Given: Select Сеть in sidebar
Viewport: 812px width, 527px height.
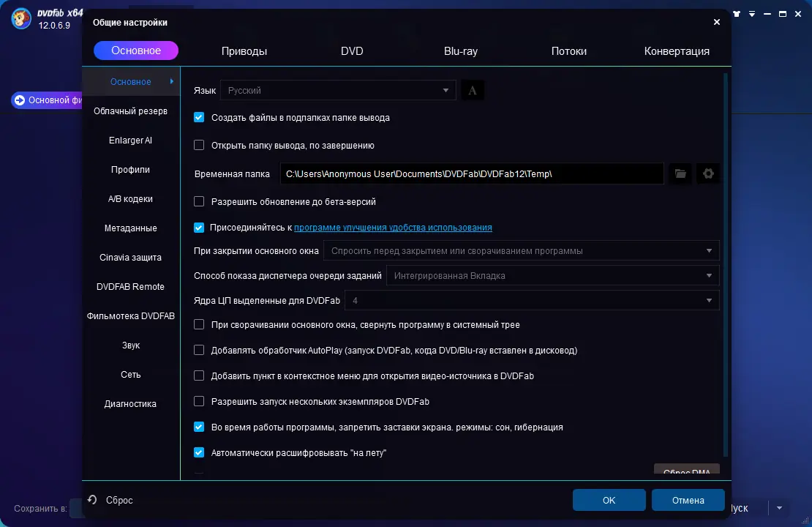Looking at the screenshot, I should [131, 374].
